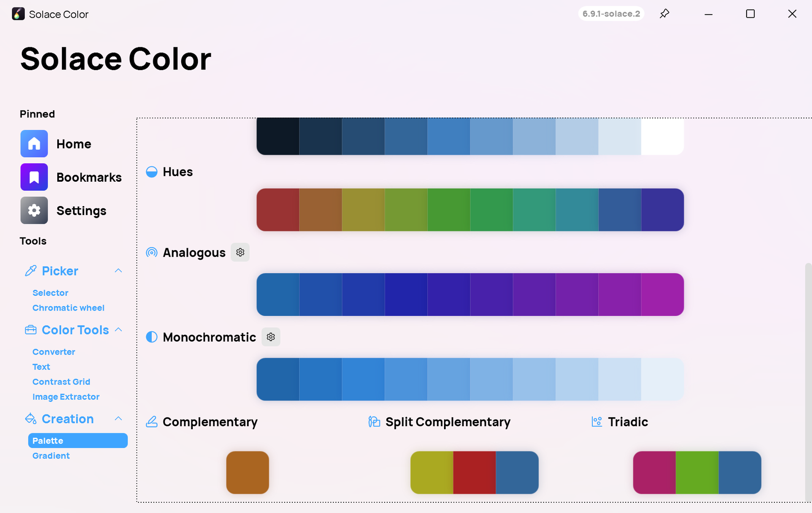Select the brown Complementary swatch

(248, 472)
